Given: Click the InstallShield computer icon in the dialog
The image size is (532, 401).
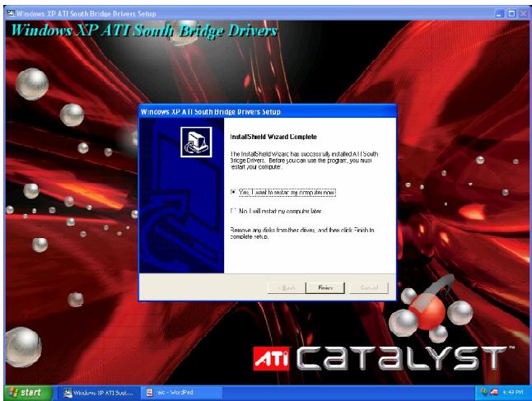Looking at the screenshot, I should [196, 142].
